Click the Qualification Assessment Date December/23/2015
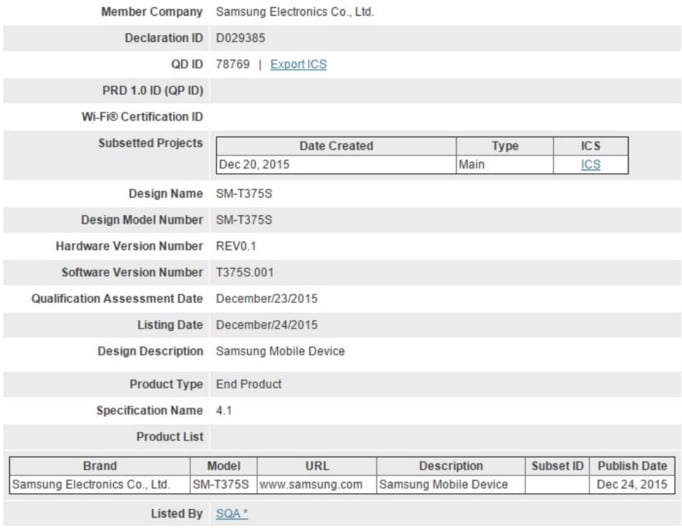This screenshot has height=528, width=682. pyautogui.click(x=267, y=299)
